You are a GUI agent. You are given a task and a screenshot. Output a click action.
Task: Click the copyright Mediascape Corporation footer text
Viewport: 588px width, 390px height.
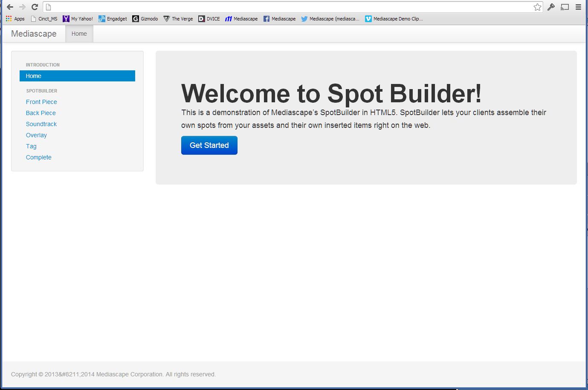[113, 374]
